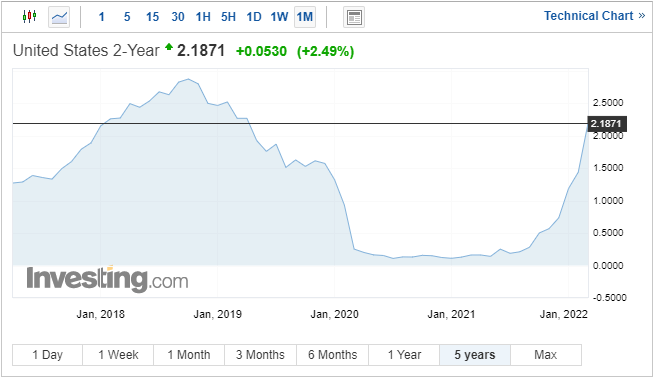Switch to candlestick chart type
The height and width of the screenshot is (379, 654).
29,17
